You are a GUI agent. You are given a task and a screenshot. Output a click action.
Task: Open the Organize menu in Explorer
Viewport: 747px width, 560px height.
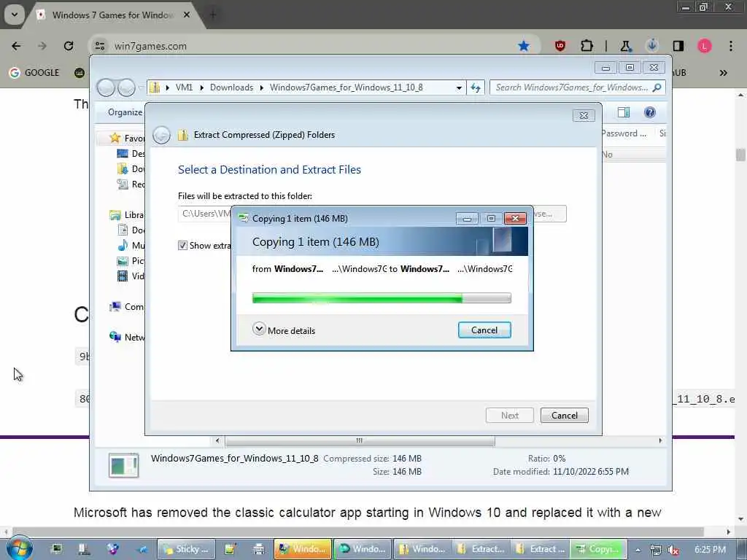coord(125,112)
